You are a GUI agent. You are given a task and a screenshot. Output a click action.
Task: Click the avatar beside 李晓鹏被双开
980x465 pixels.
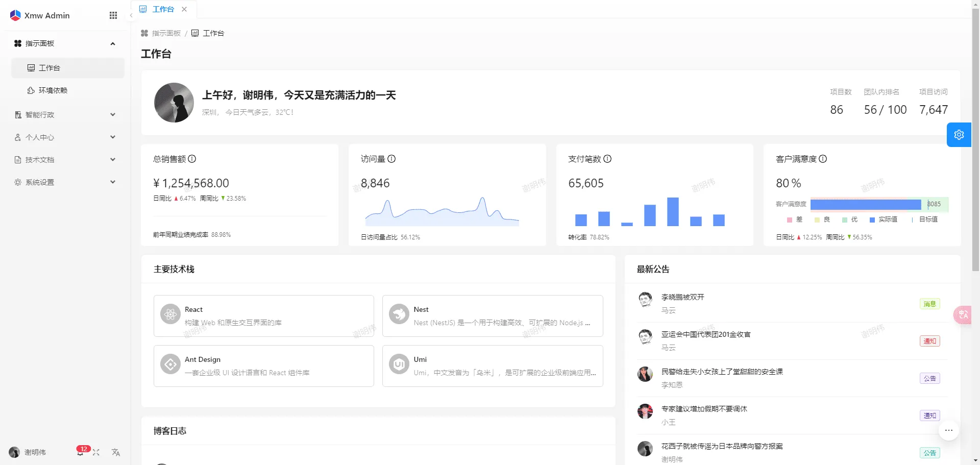click(645, 300)
